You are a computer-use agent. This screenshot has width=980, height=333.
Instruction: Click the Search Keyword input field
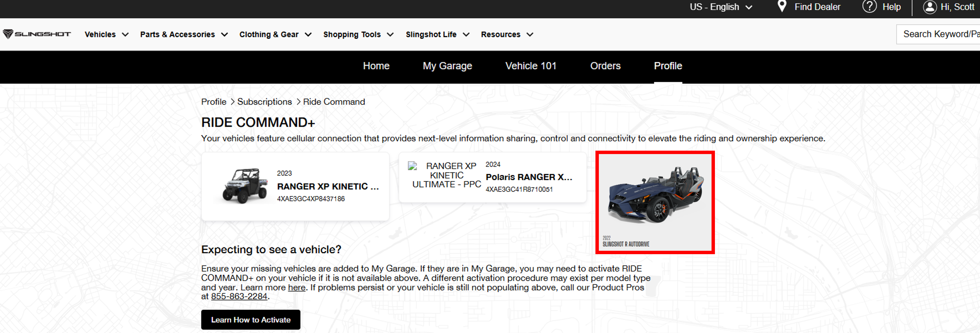938,34
